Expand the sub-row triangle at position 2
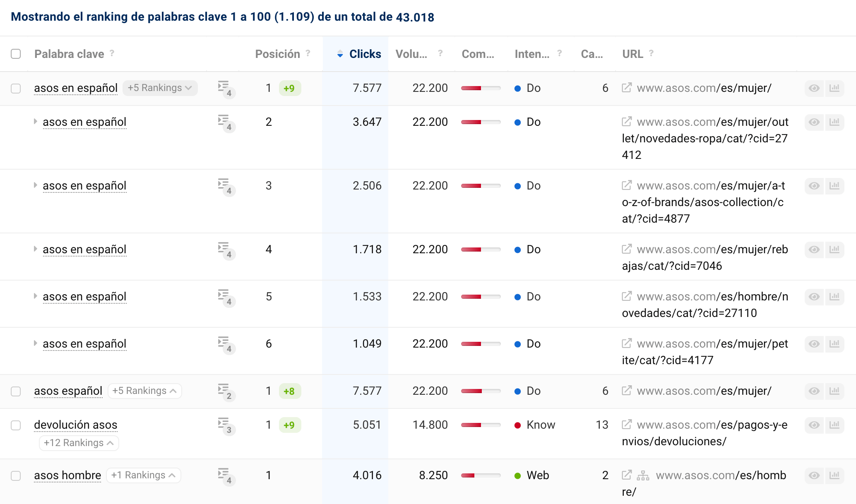 pyautogui.click(x=36, y=122)
